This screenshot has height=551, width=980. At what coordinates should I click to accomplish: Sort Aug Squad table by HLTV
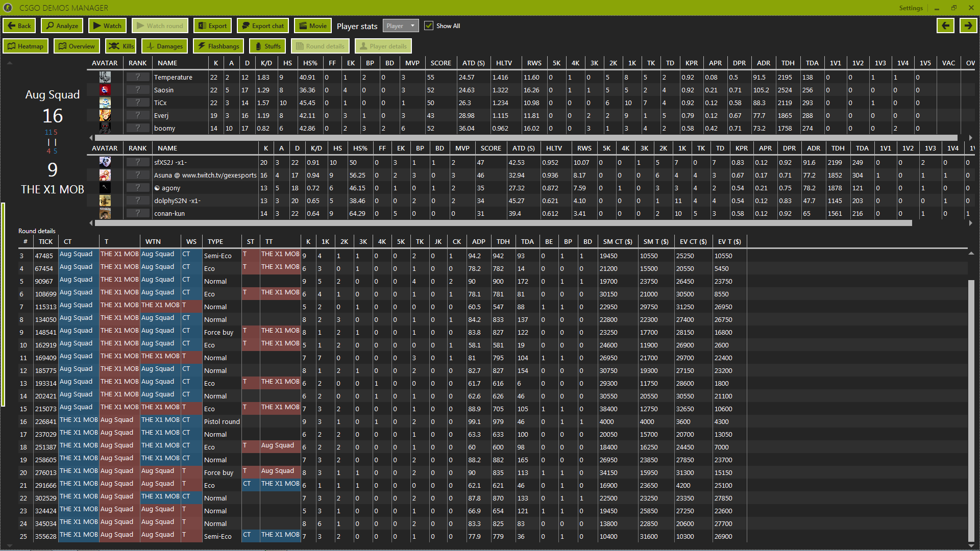(504, 63)
